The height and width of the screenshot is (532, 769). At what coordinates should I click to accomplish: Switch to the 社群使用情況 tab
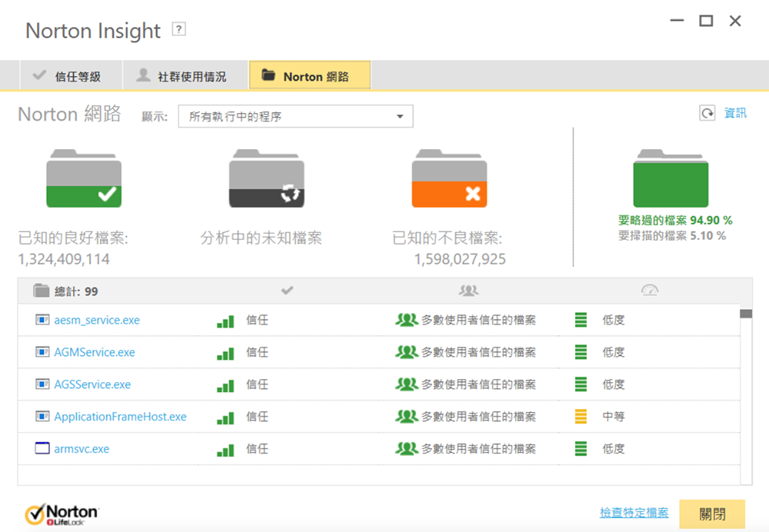click(x=185, y=76)
